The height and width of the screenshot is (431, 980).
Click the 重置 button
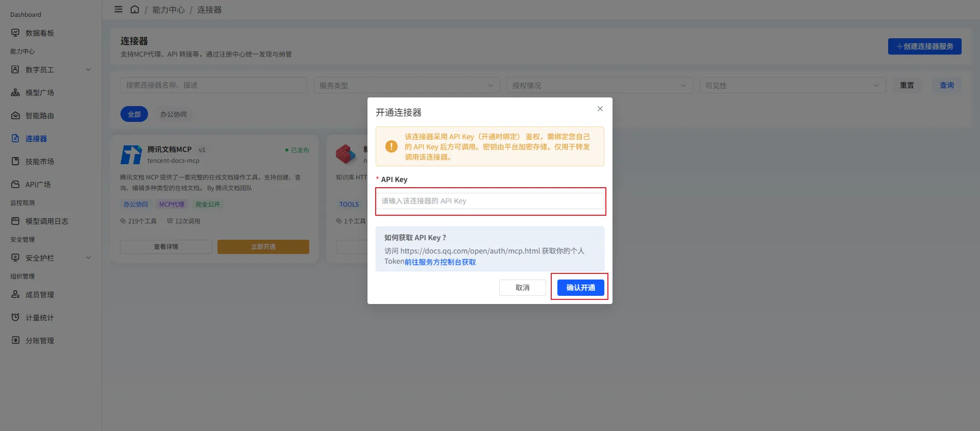point(907,85)
